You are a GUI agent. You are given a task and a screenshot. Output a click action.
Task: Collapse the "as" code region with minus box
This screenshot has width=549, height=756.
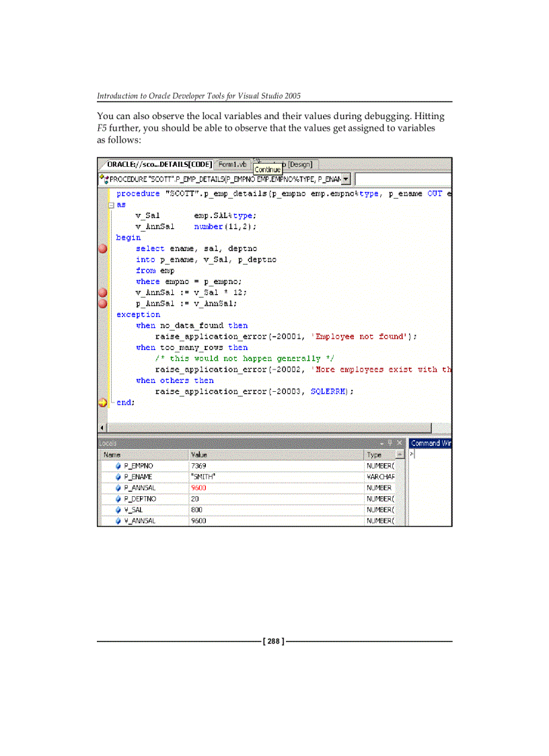coord(112,204)
